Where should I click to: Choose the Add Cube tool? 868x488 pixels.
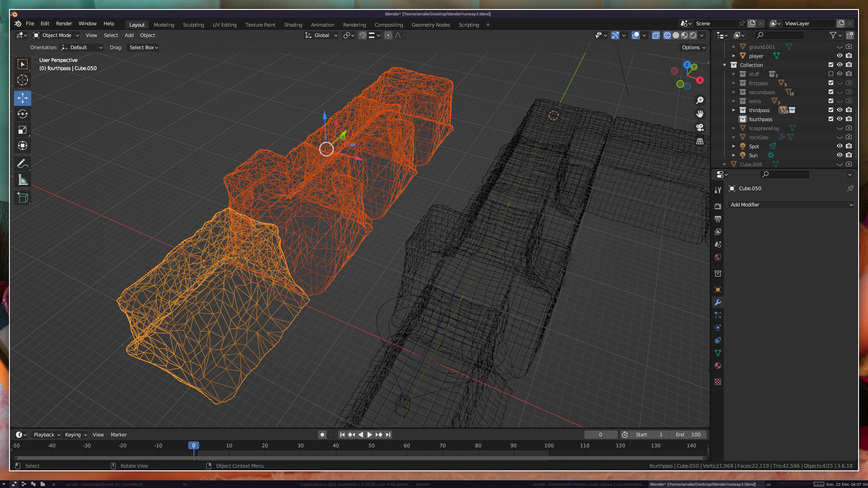tap(23, 198)
